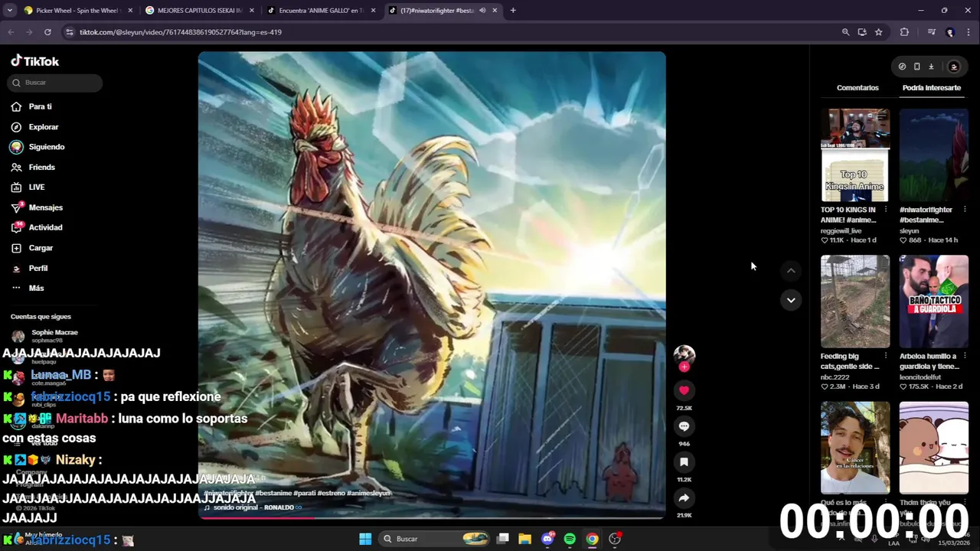Open the profile avatar in top toolbar
Viewport: 980px width, 551px height.
[x=953, y=67]
